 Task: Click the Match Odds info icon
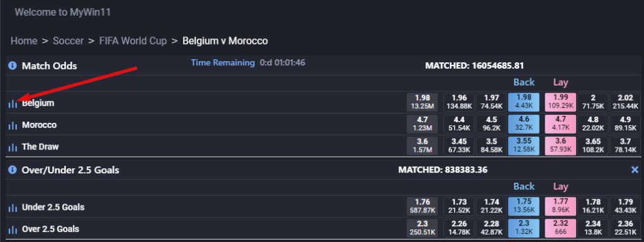point(13,66)
